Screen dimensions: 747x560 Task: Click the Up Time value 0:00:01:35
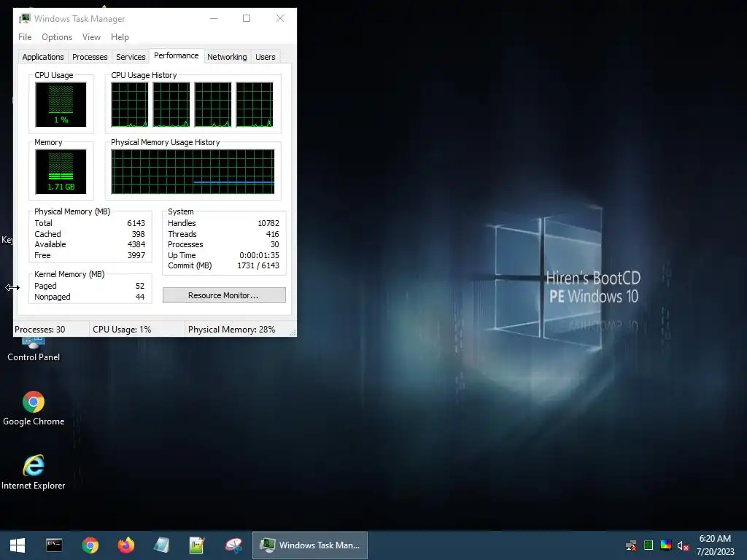259,255
